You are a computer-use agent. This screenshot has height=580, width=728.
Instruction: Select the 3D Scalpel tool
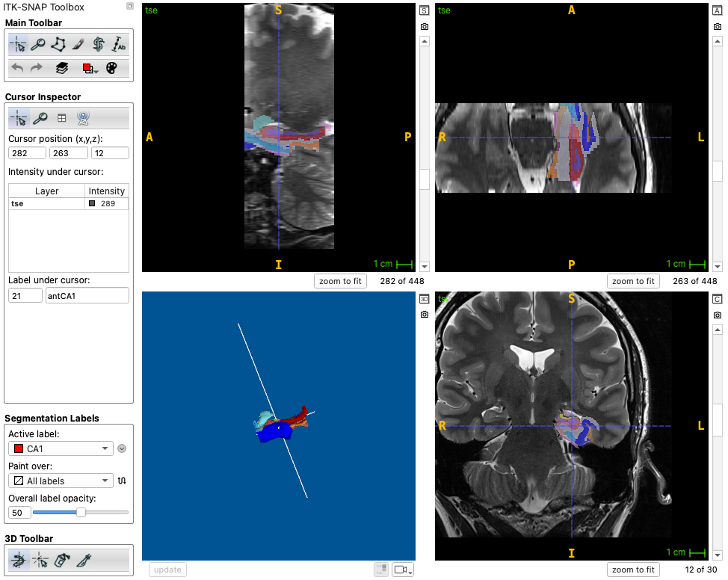tap(84, 560)
